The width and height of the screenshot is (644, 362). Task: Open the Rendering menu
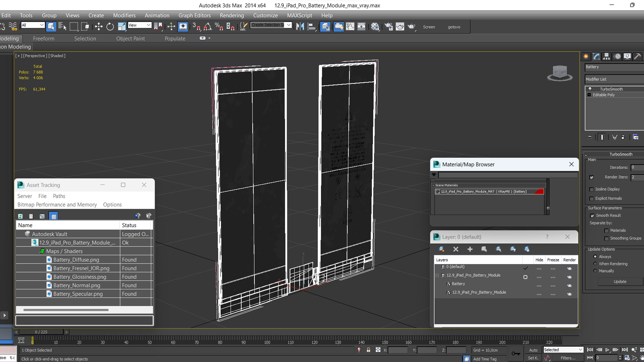coord(231,15)
